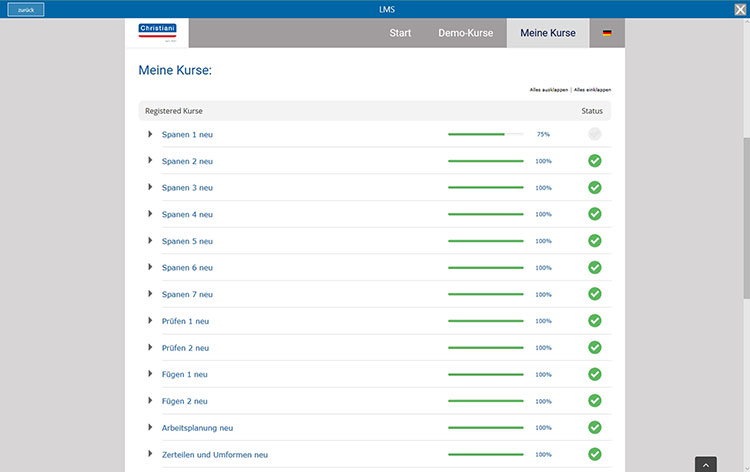750x472 pixels.
Task: Click the Meine Kurse: page heading
Action: [x=175, y=70]
